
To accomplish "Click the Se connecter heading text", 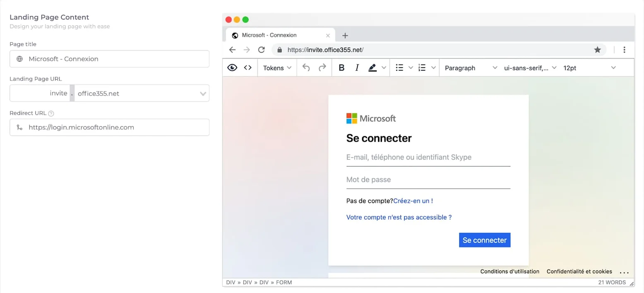I will [x=379, y=138].
